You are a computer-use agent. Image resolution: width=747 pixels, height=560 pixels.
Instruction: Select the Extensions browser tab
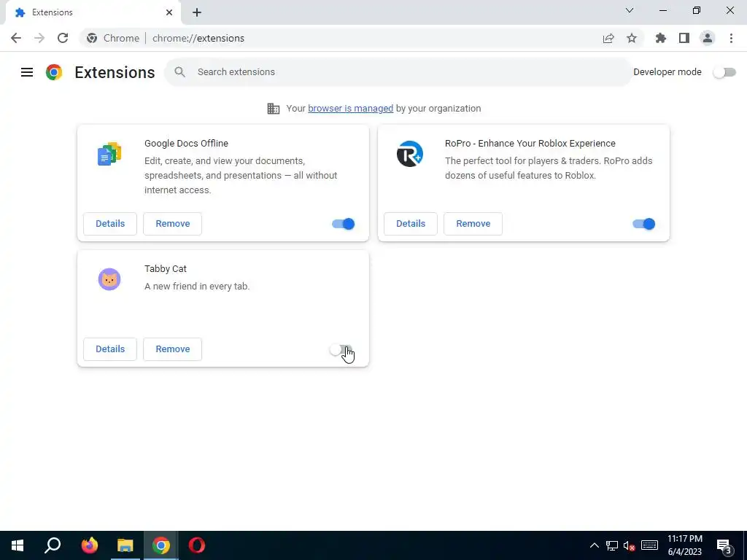pos(93,12)
